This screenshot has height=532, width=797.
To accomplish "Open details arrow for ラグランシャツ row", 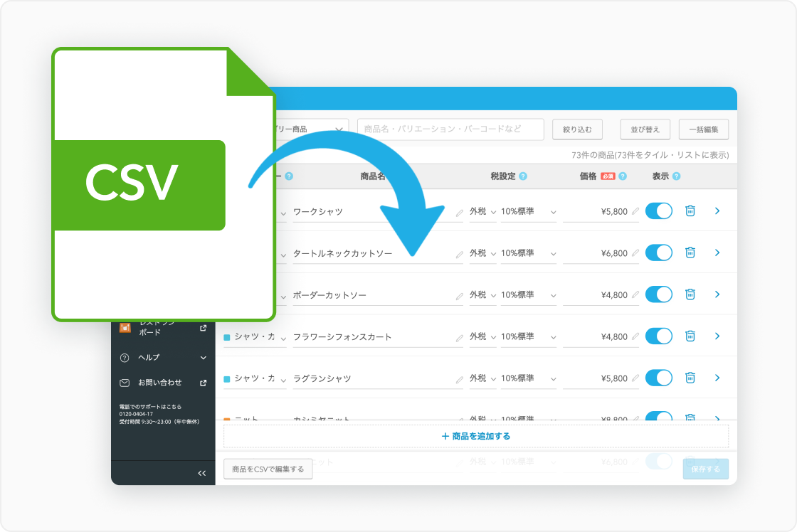I will coord(717,378).
